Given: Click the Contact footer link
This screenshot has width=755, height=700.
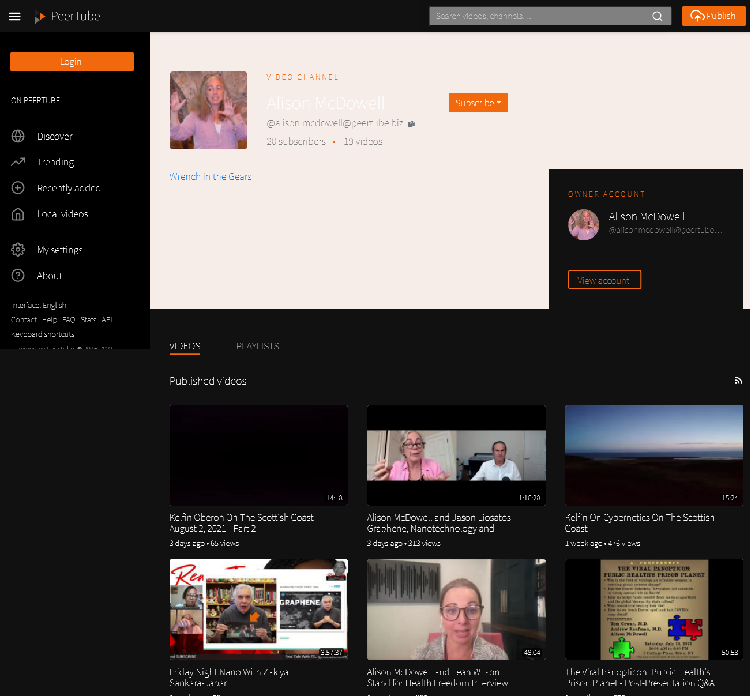Looking at the screenshot, I should 24,319.
